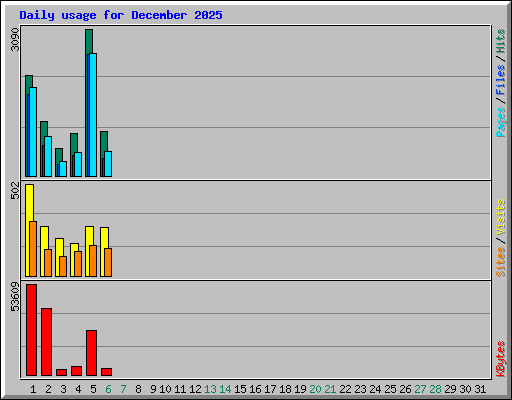Click green weekend day label 7

[x=123, y=389]
